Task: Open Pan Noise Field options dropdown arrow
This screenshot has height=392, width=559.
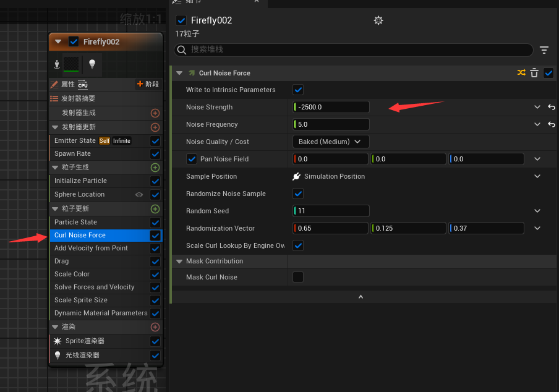Action: pyautogui.click(x=537, y=159)
